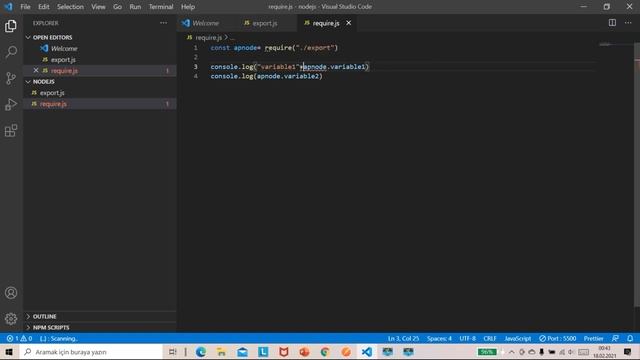Viewport: 640px width, 360px height.
Task: Open the Windows Start menu
Action: tap(9, 352)
